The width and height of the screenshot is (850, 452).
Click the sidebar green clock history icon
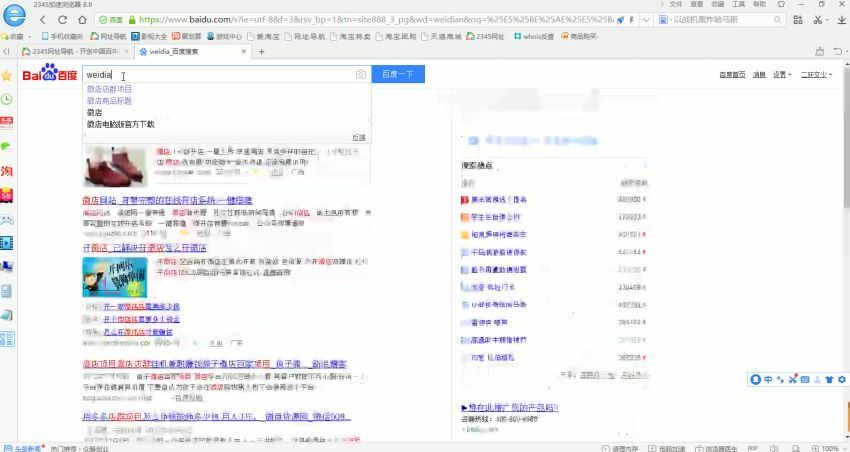tap(7, 99)
